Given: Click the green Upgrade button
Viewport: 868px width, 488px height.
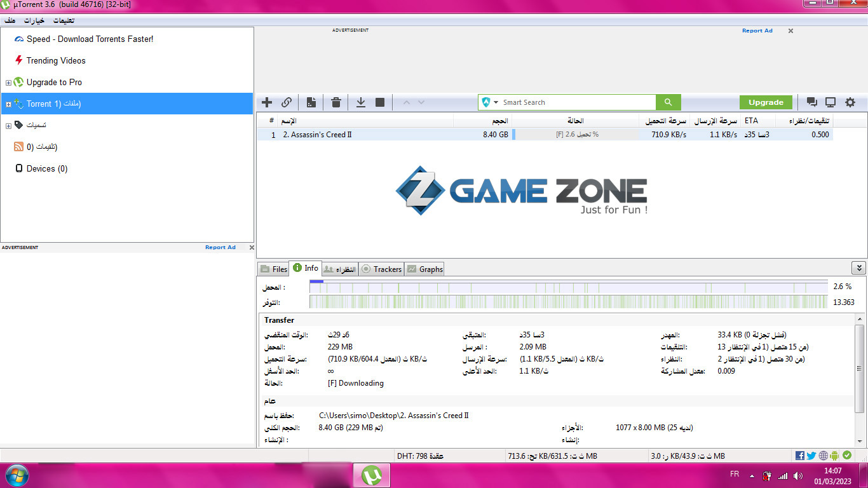Looking at the screenshot, I should point(766,102).
